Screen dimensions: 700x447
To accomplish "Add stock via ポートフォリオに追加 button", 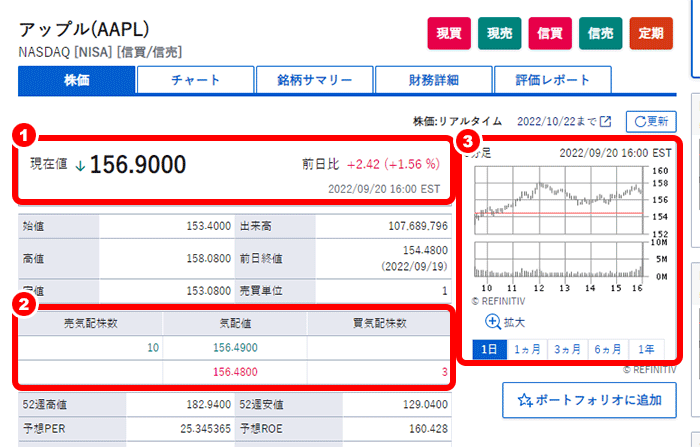I will [x=589, y=400].
